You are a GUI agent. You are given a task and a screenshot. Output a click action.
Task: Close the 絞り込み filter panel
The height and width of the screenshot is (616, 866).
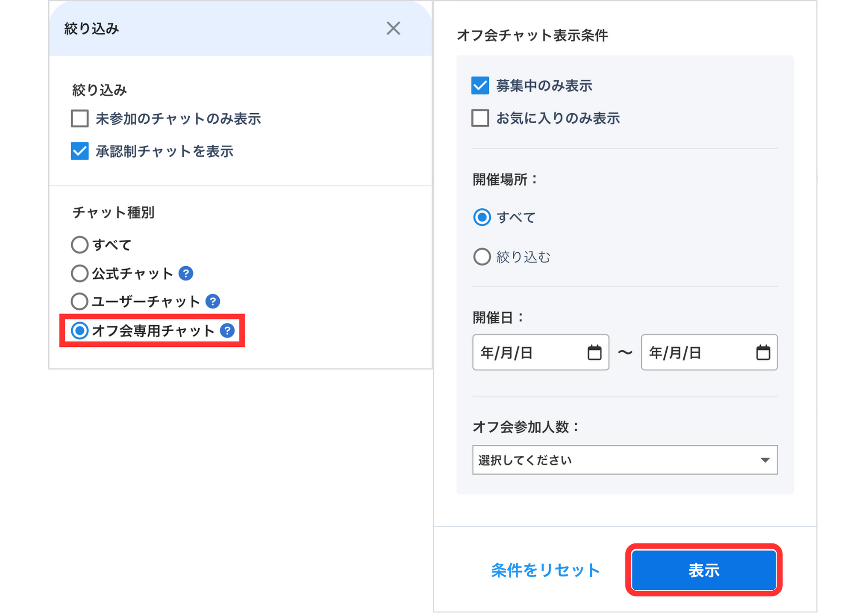[393, 29]
